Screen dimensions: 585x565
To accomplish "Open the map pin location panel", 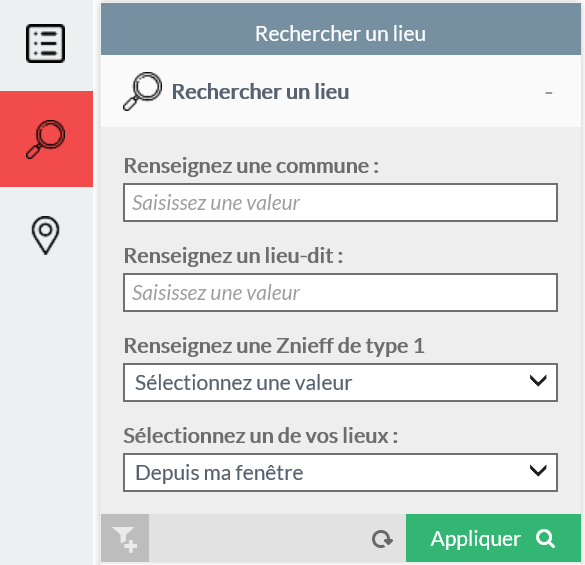I will point(46,235).
